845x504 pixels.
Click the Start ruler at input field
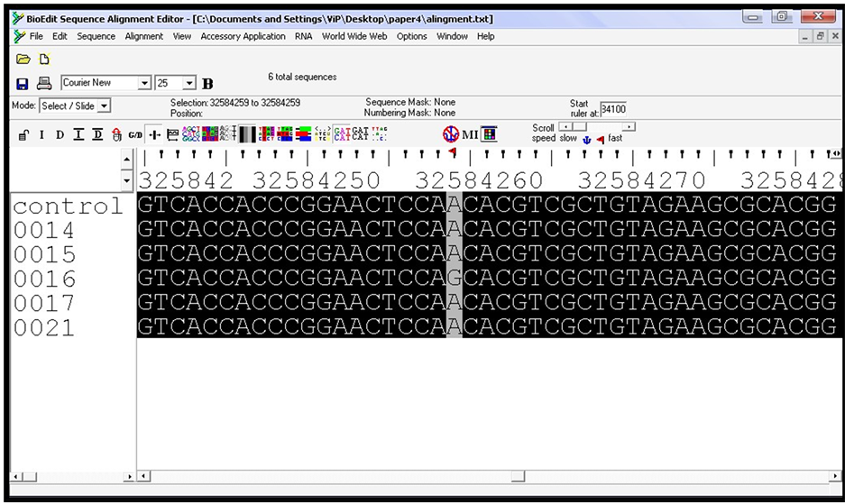613,109
